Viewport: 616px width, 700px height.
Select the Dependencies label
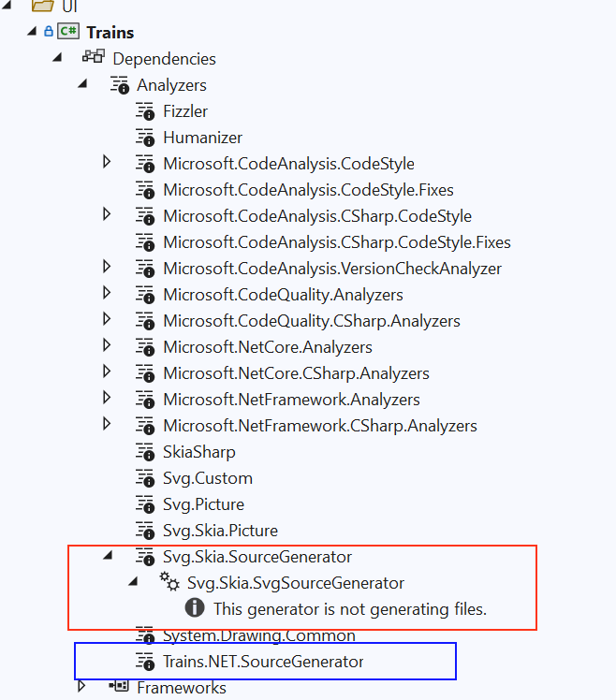coord(164,59)
